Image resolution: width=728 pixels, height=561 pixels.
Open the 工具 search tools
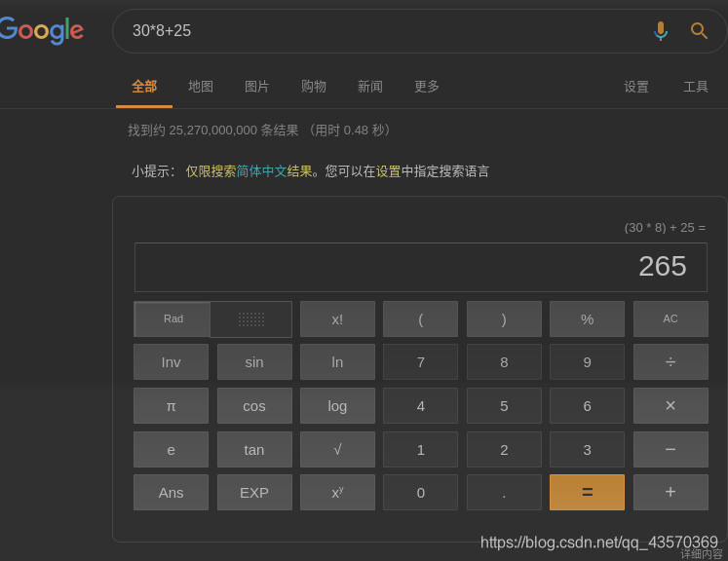[x=696, y=87]
